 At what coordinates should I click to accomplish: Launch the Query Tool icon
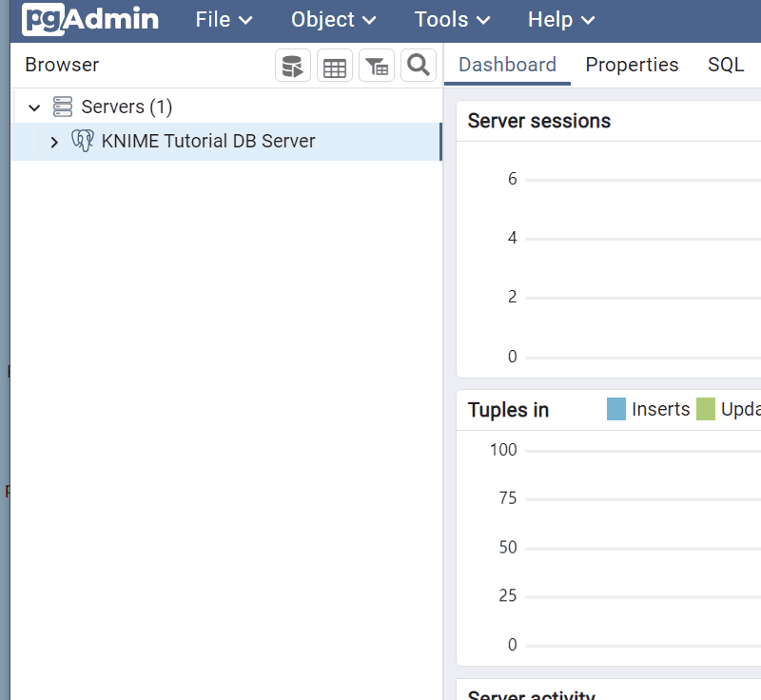pos(293,65)
